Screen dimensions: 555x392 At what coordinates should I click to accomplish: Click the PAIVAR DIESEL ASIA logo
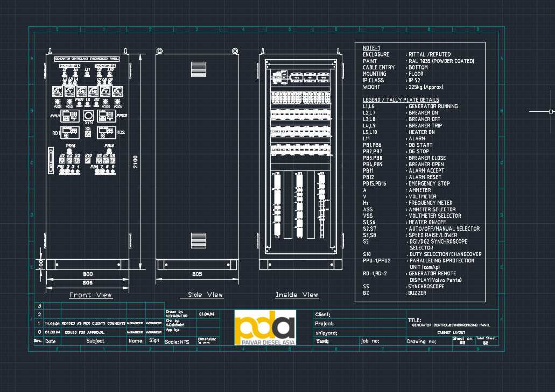click(265, 327)
